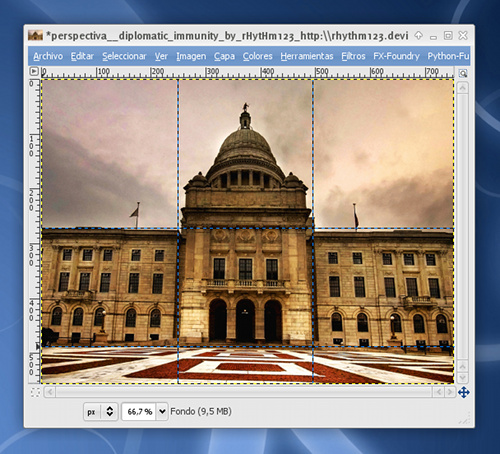Open the Imagen menu
This screenshot has height=454, width=500.
(191, 56)
